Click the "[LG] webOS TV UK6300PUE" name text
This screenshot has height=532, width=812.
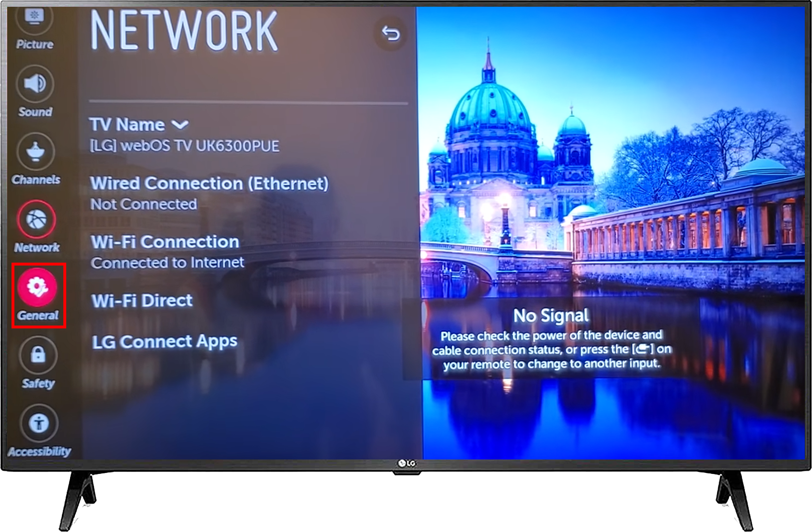click(184, 145)
